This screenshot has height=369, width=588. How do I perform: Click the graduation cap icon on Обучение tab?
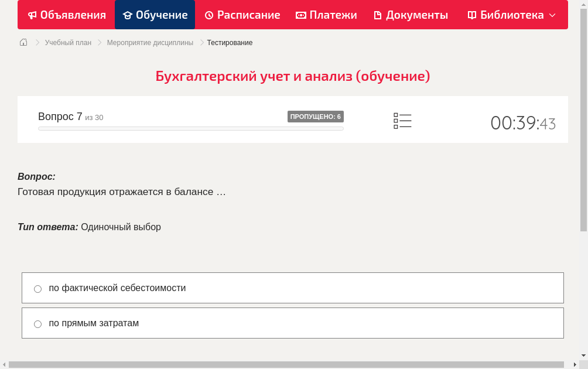(129, 15)
